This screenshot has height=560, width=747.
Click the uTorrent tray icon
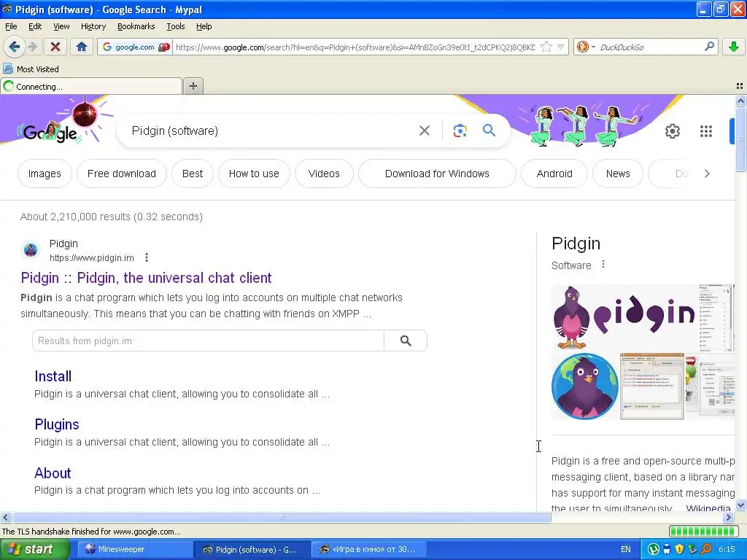[x=654, y=549]
